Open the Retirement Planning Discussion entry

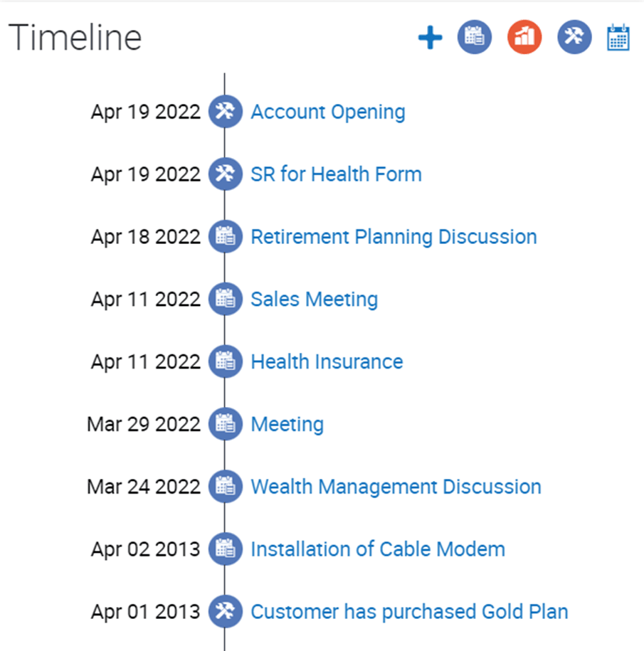[x=394, y=237]
